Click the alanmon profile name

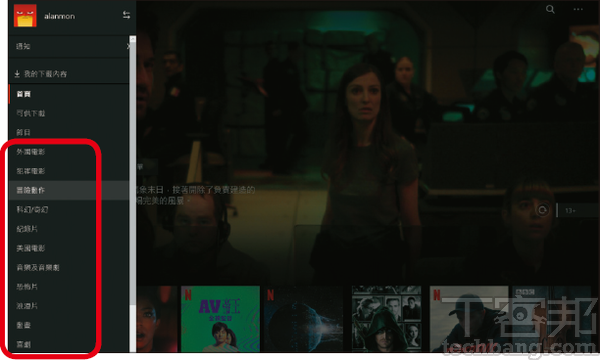59,16
